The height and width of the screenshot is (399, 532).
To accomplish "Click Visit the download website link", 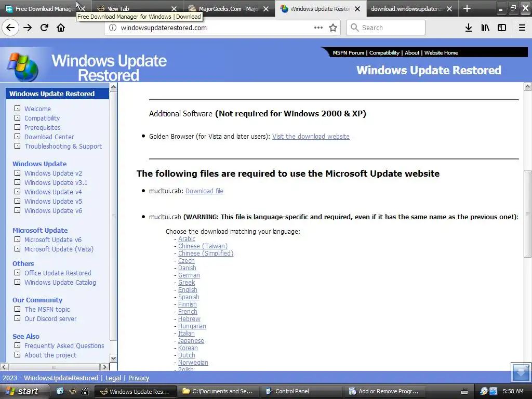I will [311, 137].
